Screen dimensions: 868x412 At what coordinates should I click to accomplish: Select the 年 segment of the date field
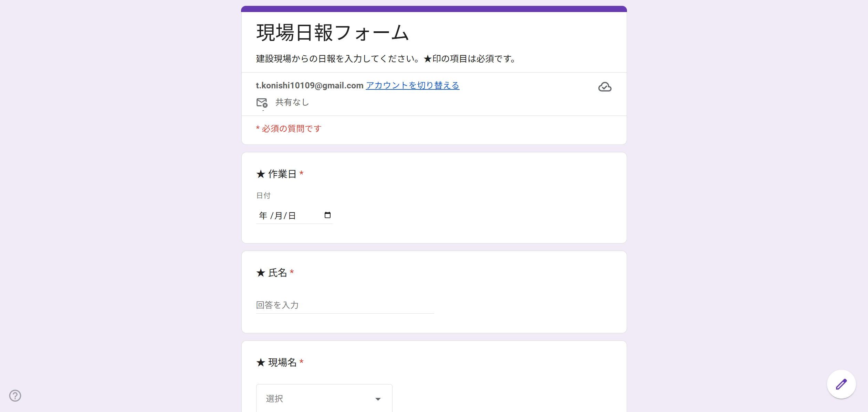[263, 216]
